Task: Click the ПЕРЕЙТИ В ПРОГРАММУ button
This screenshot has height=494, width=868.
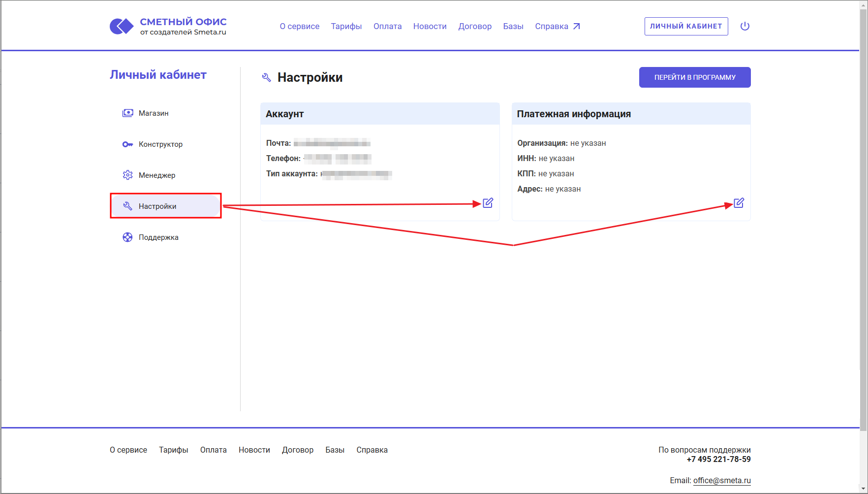Action: 694,77
